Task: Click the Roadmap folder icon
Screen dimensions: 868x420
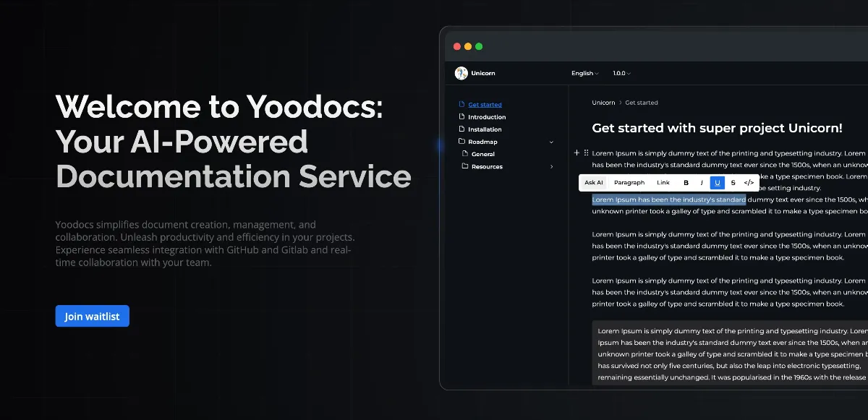Action: [462, 141]
